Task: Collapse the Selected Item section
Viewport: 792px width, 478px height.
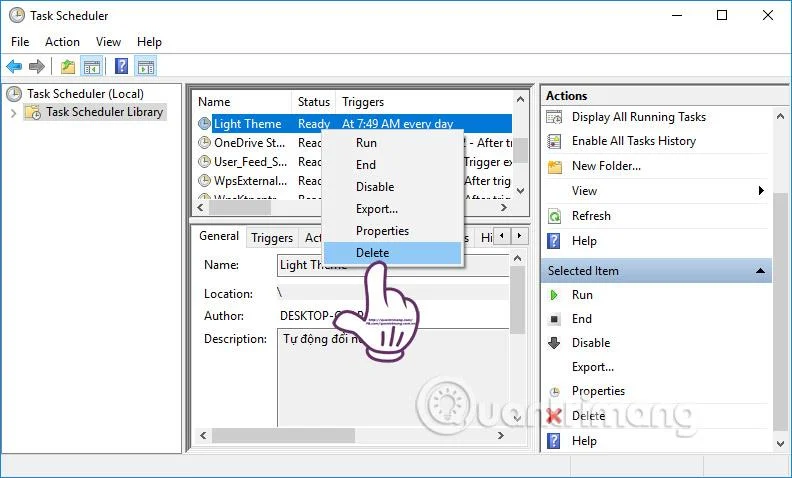Action: [760, 271]
